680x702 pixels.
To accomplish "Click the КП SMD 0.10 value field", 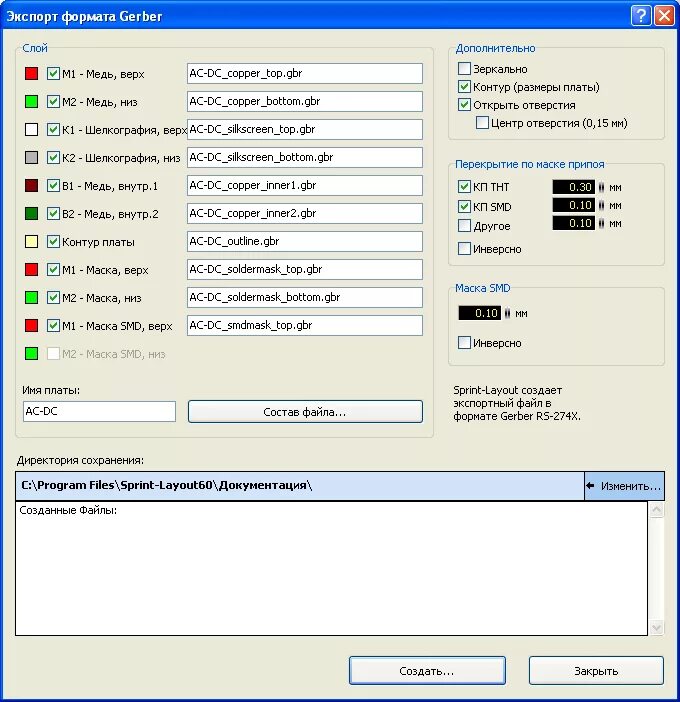I will 573,205.
